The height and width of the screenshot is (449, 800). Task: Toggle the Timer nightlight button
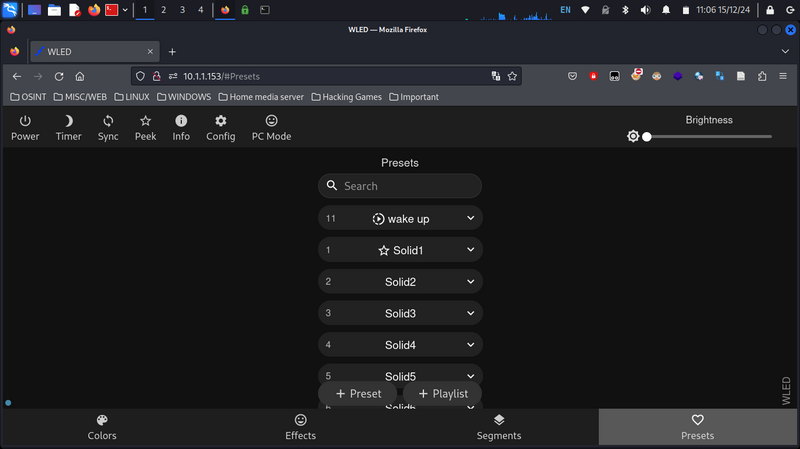(x=68, y=128)
